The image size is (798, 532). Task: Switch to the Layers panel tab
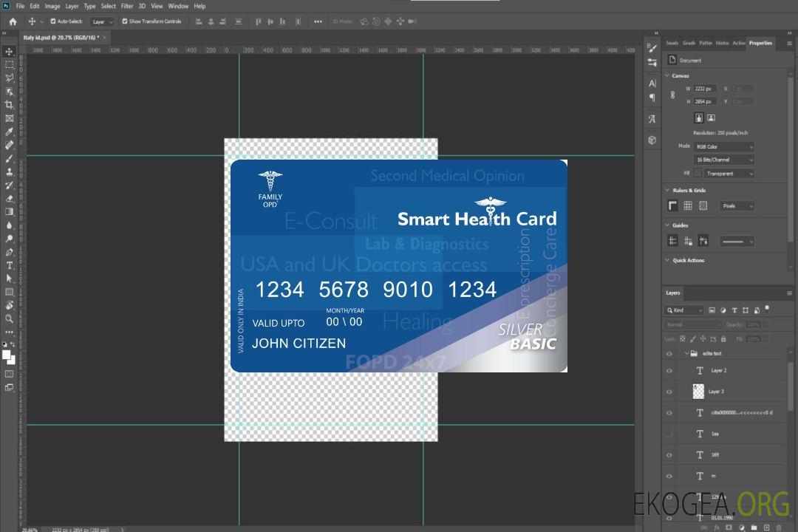point(672,293)
